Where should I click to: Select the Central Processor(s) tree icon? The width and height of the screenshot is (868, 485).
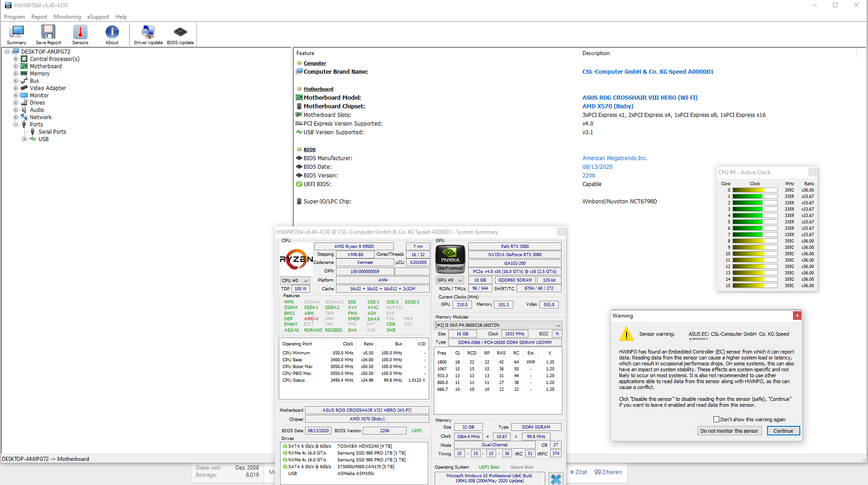coord(24,59)
